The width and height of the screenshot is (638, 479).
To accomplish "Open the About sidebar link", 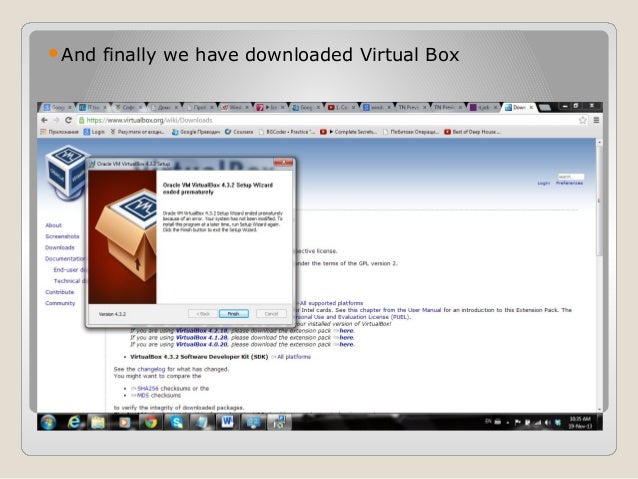I will coord(53,225).
